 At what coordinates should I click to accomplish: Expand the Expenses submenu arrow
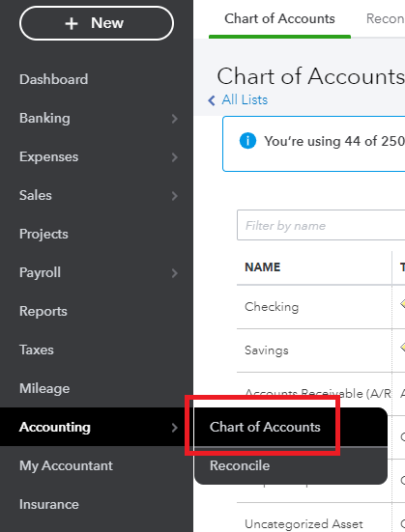tap(174, 157)
